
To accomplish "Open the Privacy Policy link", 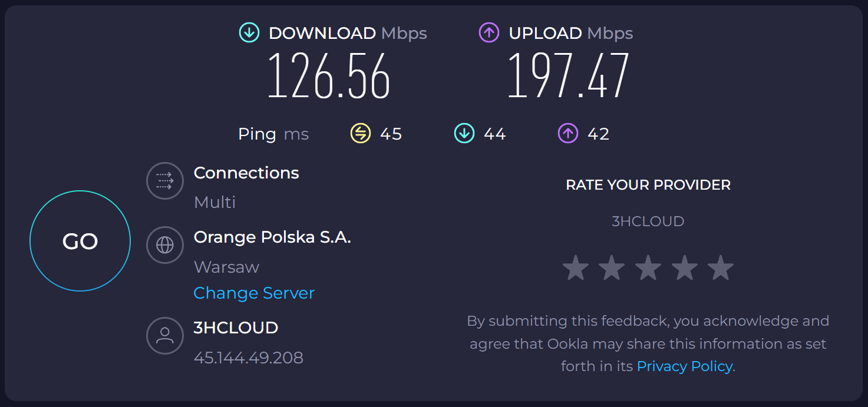I will point(685,366).
